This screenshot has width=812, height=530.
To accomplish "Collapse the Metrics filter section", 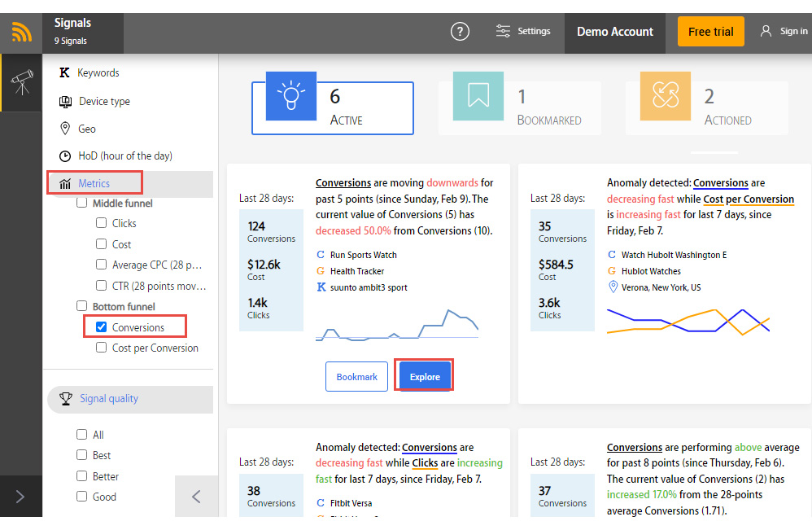I will click(130, 183).
